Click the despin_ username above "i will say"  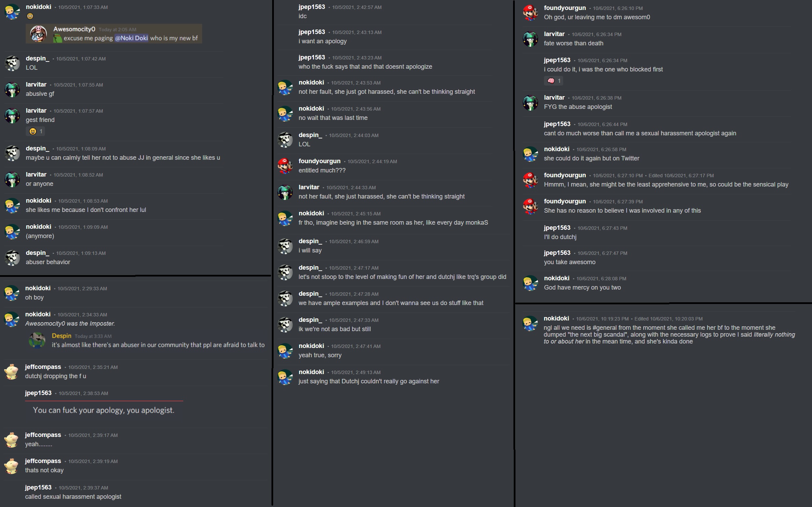pos(310,241)
